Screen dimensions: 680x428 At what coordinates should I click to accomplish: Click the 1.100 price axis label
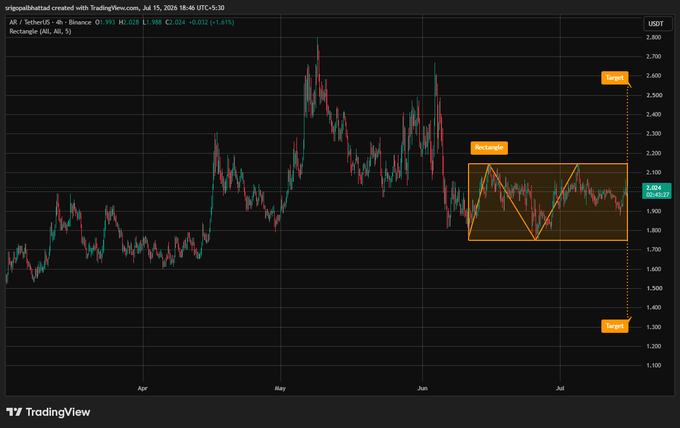pos(654,365)
